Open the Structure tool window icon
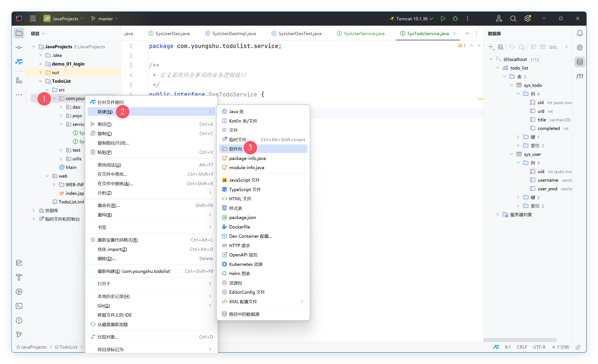The image size is (598, 364). (x=19, y=80)
